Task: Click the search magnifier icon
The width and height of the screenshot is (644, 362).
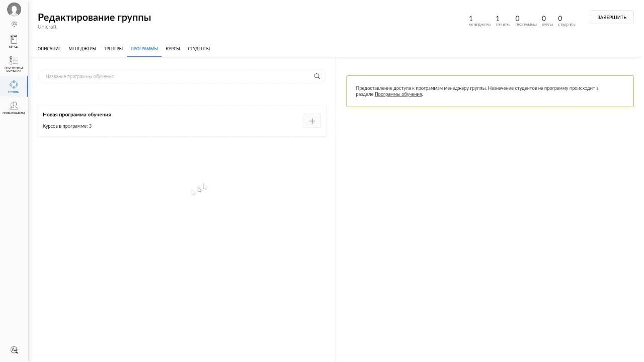Action: coord(317,76)
